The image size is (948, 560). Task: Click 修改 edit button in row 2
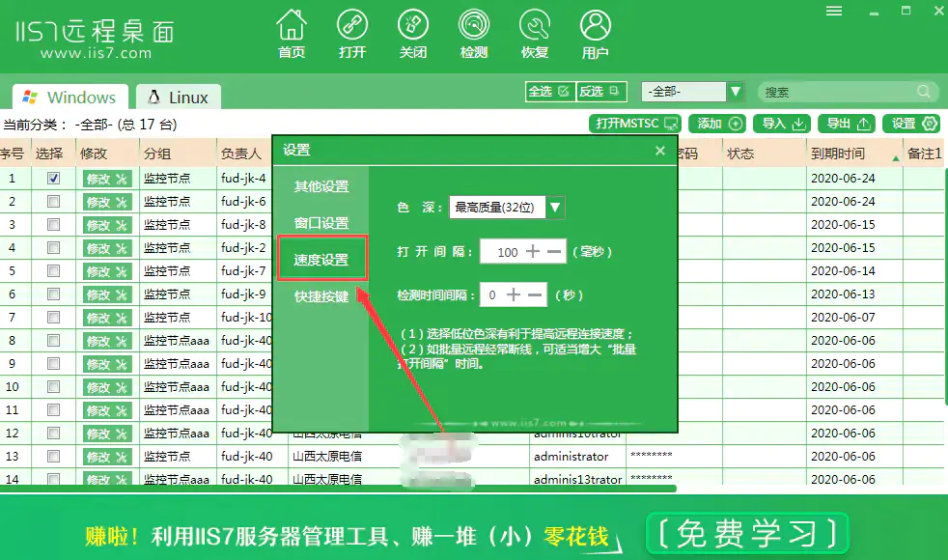coord(107,202)
